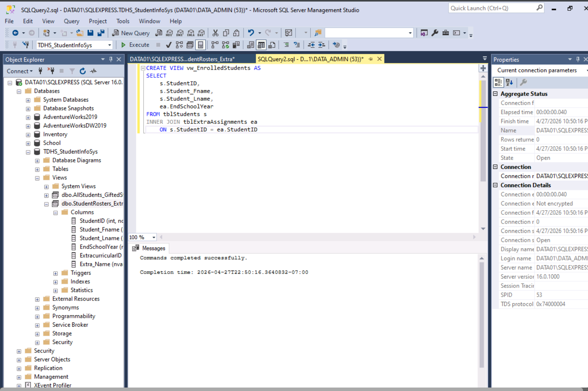Open the Project menu
588x391 pixels.
[98, 21]
